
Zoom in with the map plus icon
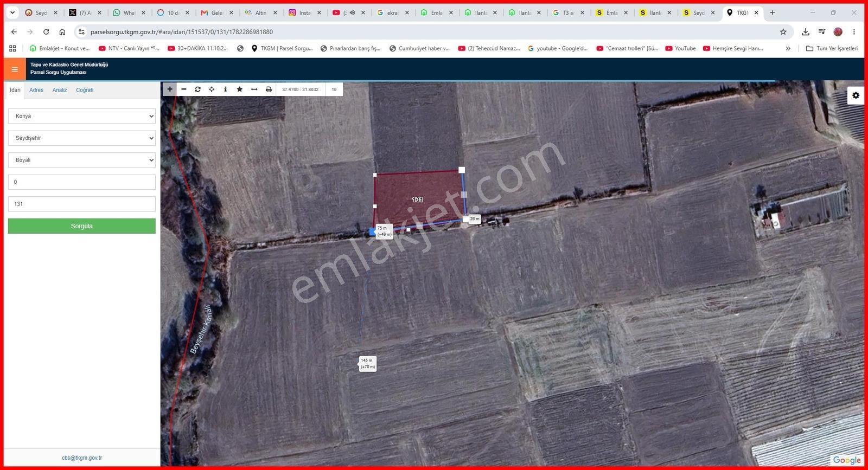(170, 89)
